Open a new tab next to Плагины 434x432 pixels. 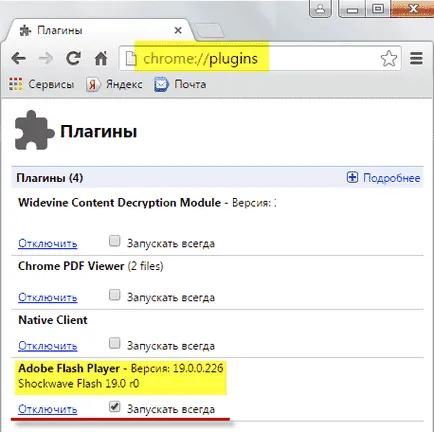(x=209, y=31)
